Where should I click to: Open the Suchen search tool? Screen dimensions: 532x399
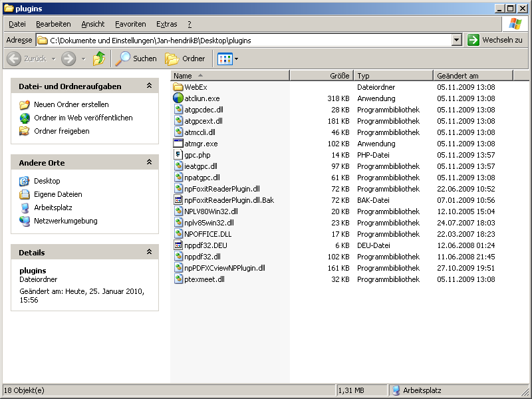pos(136,59)
